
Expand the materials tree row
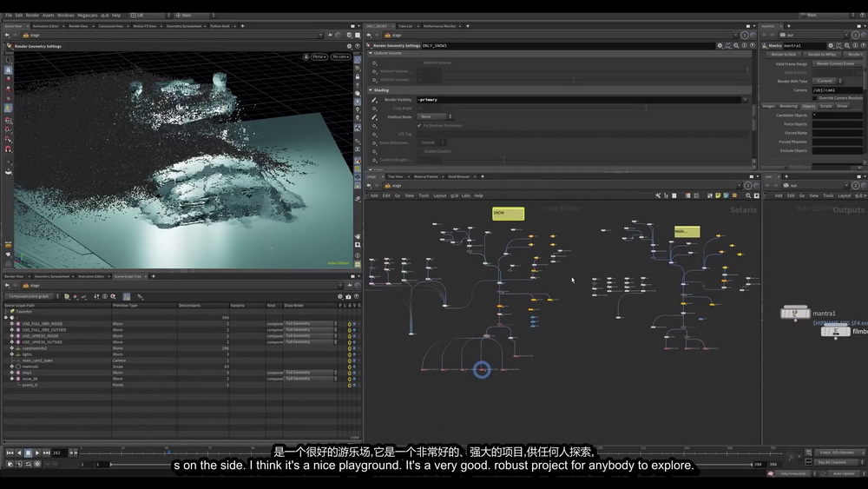click(11, 367)
